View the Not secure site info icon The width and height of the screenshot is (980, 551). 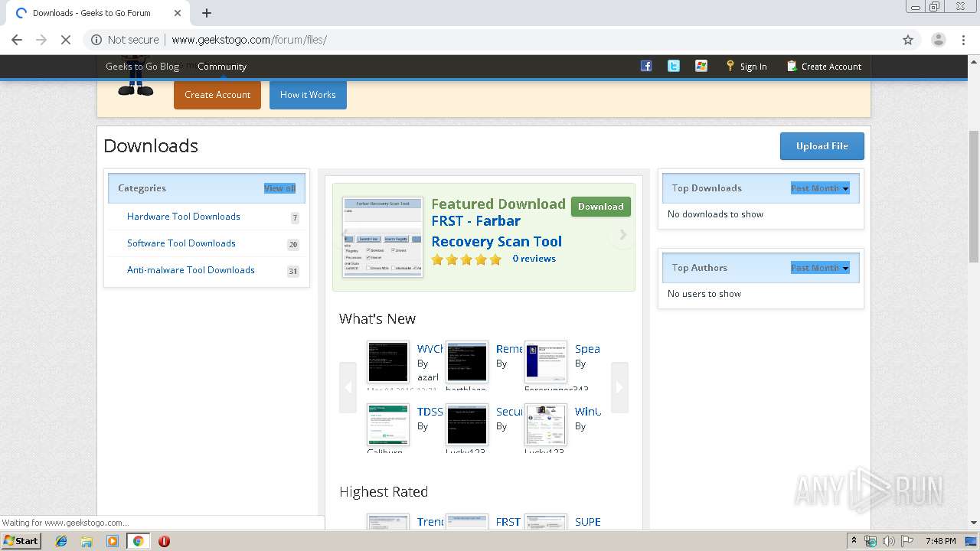pyautogui.click(x=96, y=40)
